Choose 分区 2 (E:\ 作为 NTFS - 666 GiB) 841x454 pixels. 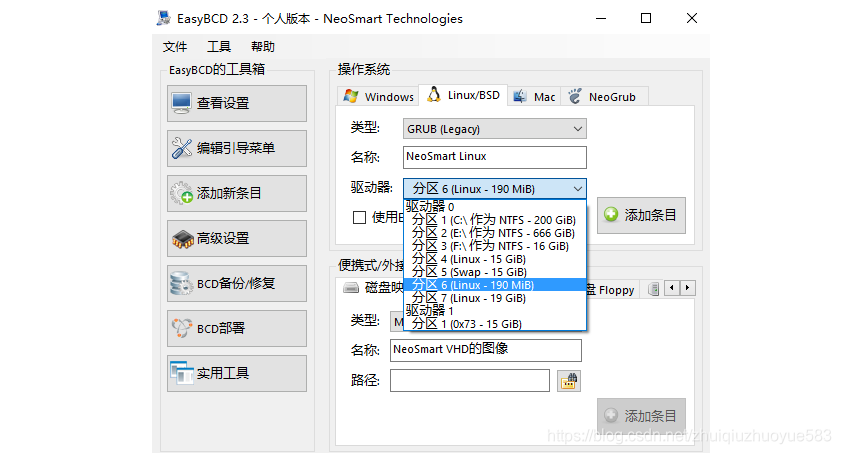(x=494, y=233)
